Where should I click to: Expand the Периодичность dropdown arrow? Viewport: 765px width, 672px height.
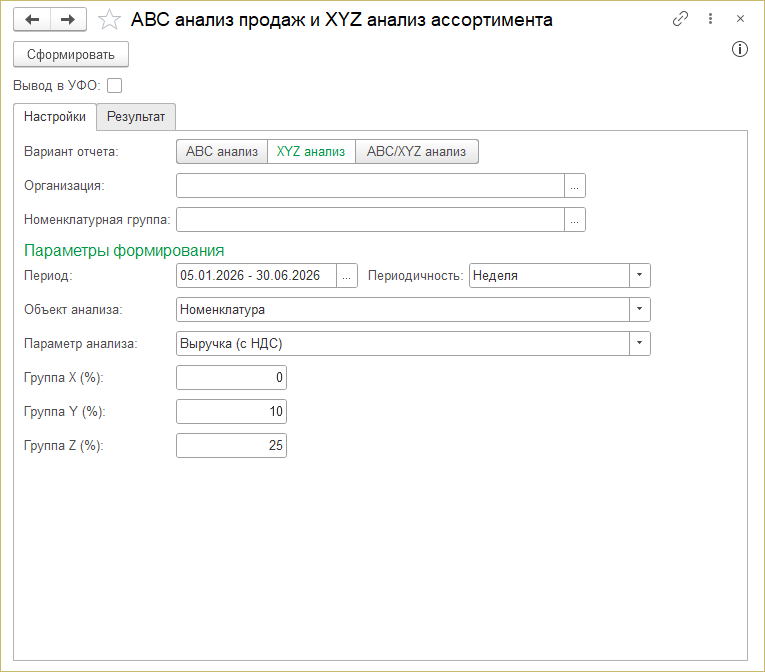(x=640, y=275)
